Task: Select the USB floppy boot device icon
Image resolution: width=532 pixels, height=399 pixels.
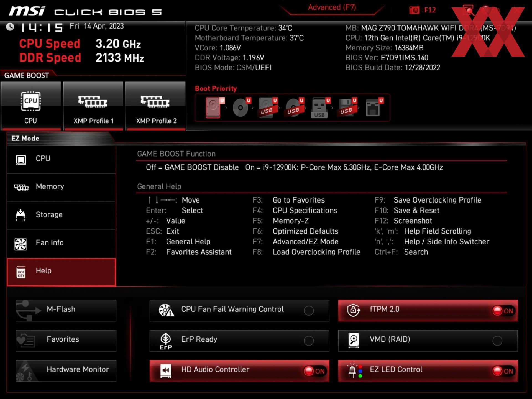Action: (346, 108)
